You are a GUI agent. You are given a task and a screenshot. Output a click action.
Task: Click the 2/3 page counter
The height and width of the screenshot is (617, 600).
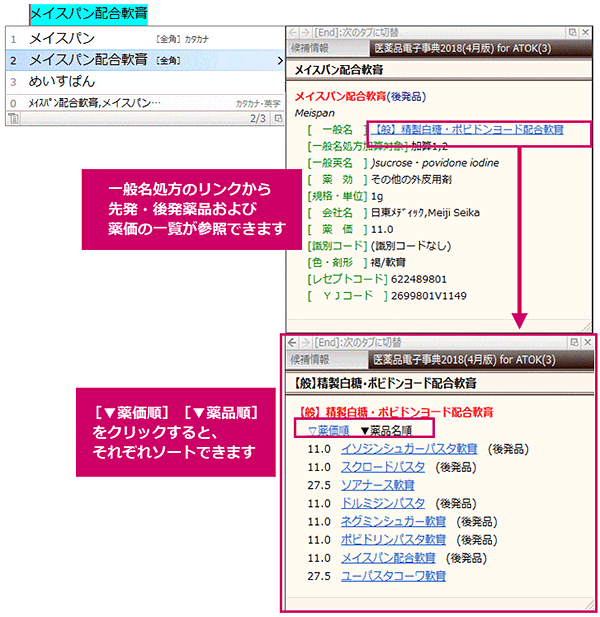(258, 118)
